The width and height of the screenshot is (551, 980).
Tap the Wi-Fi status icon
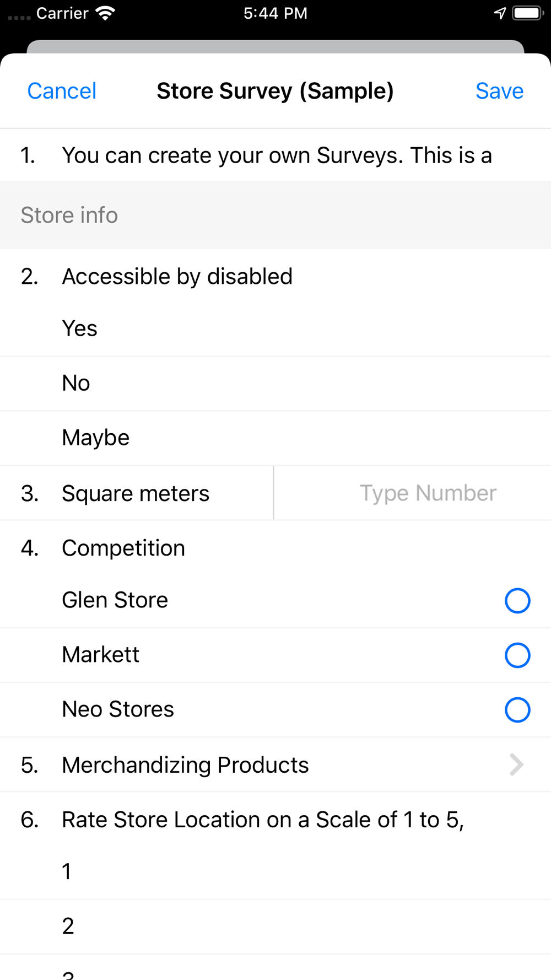point(105,13)
